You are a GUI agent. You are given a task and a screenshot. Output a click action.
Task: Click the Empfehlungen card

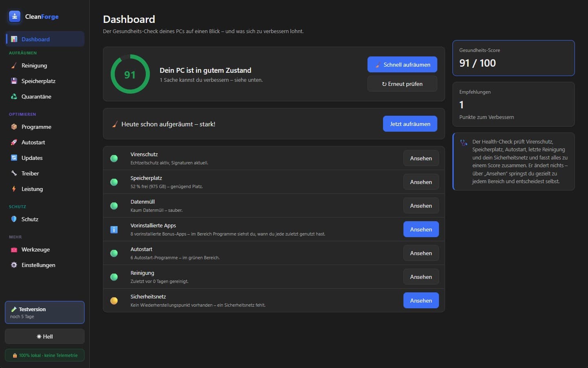pyautogui.click(x=513, y=104)
